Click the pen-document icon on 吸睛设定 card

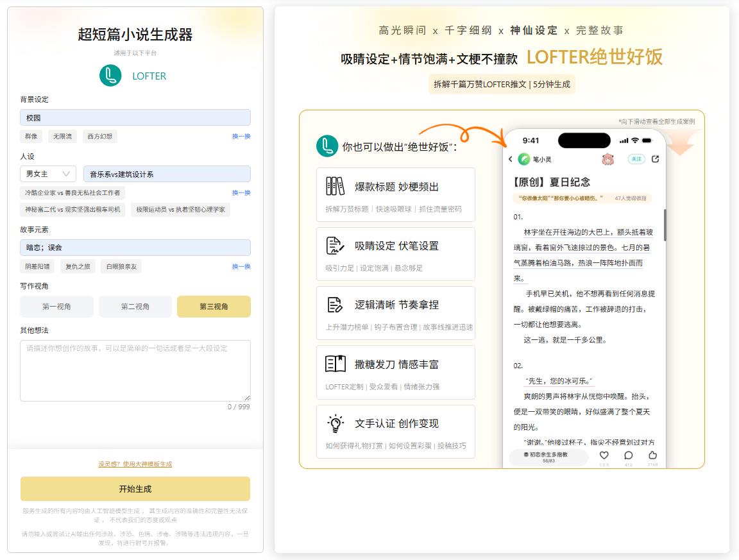[335, 246]
